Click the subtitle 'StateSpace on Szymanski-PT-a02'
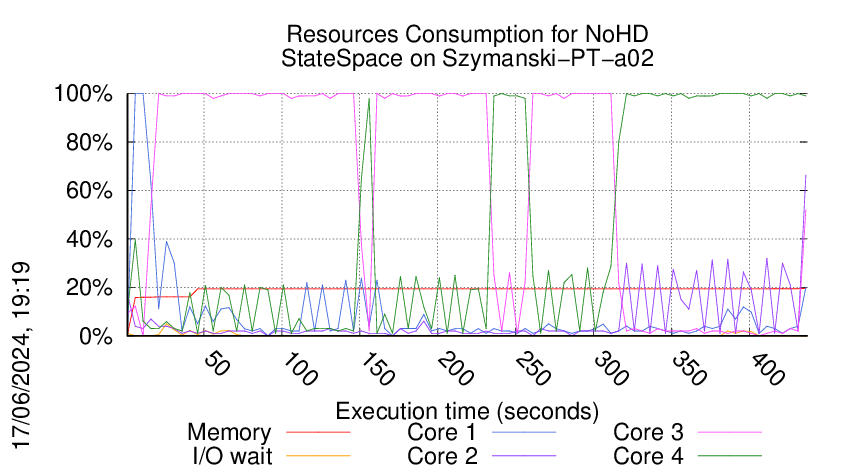 click(x=467, y=58)
